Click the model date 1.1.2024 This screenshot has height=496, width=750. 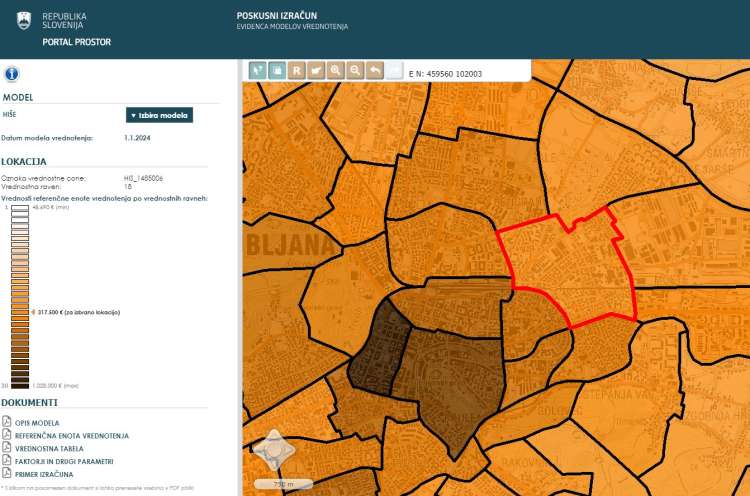pyautogui.click(x=137, y=138)
